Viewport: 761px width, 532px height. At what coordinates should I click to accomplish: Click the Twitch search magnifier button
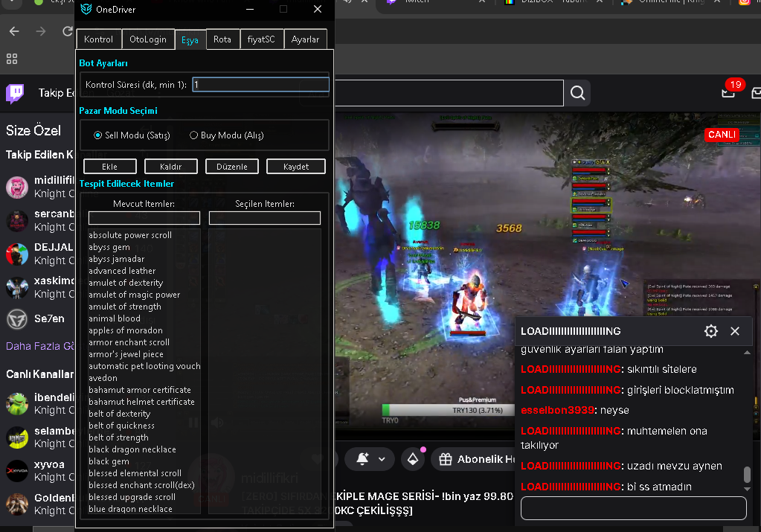pos(577,93)
